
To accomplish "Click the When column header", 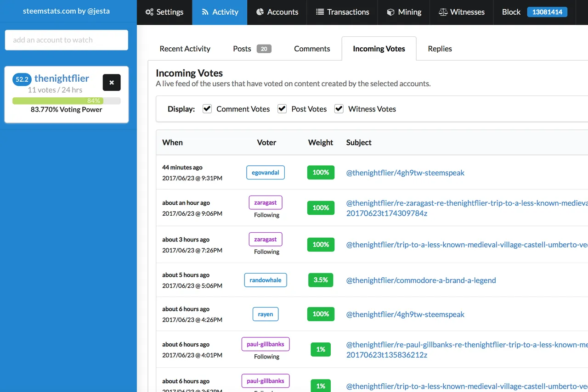I will pyautogui.click(x=172, y=142).
